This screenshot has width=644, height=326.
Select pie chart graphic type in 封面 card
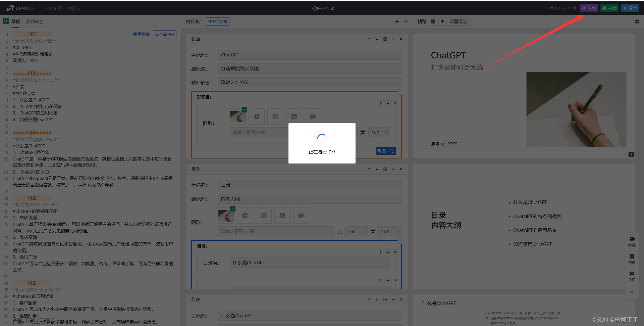click(257, 117)
